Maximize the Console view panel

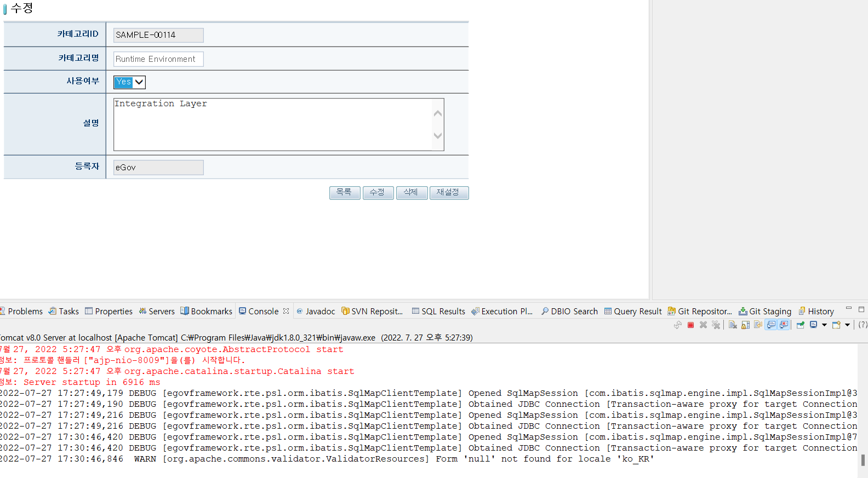pyautogui.click(x=861, y=309)
